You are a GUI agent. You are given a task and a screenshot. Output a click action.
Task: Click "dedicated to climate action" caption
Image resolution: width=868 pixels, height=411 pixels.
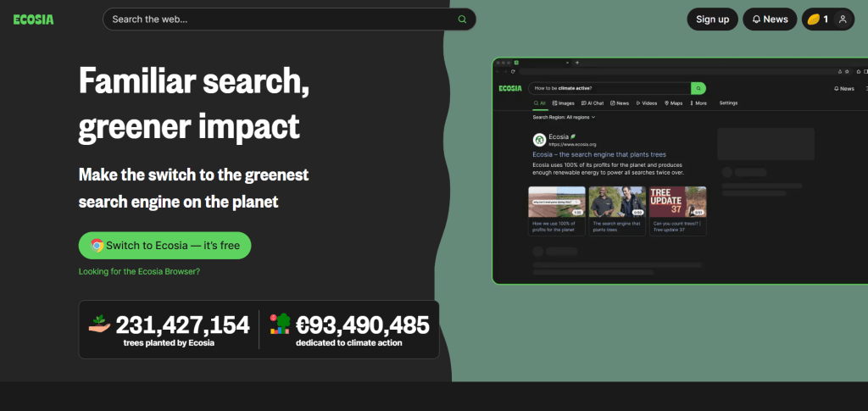[348, 343]
